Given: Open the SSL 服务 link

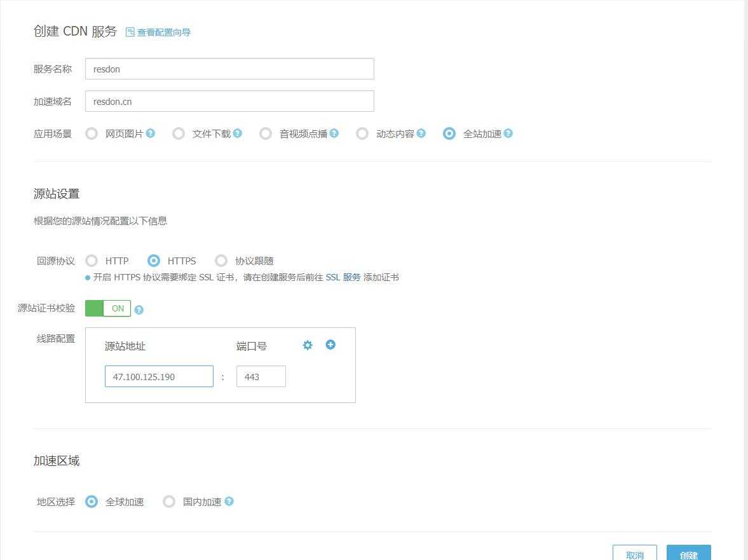Looking at the screenshot, I should click(343, 277).
